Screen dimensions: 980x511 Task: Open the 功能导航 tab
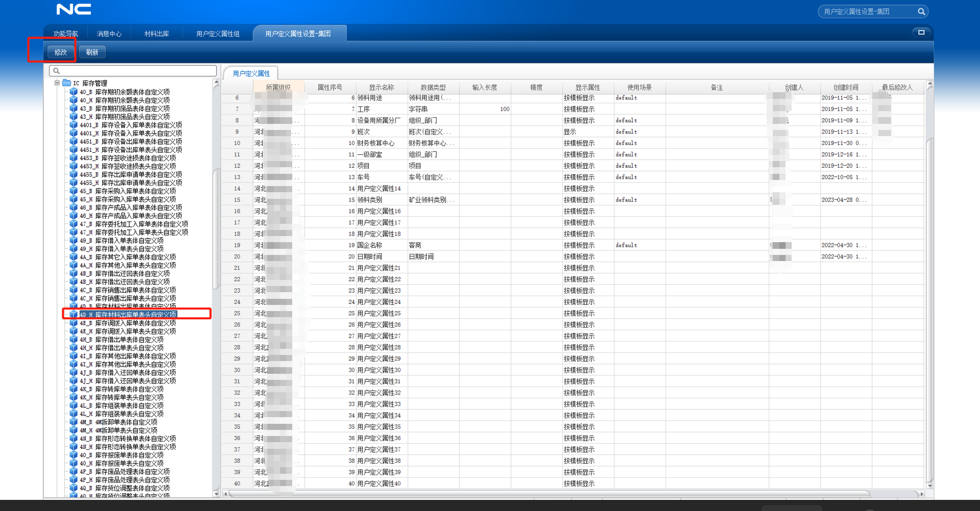(x=66, y=34)
